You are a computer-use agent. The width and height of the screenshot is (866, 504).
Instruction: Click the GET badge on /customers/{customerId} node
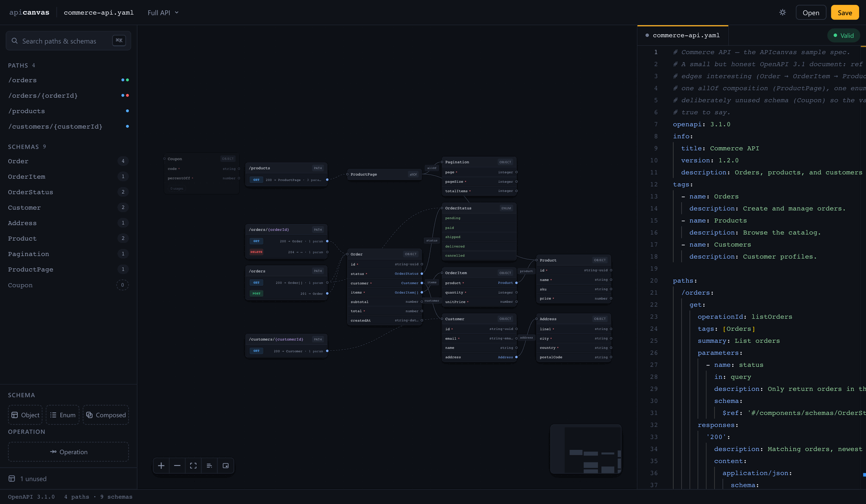tap(256, 351)
